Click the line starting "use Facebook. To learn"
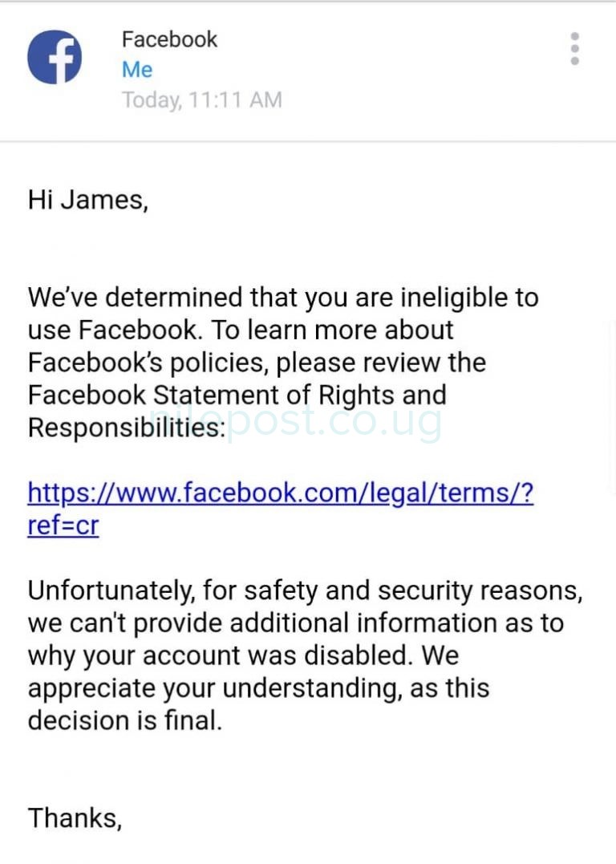This screenshot has width=616, height=864. tap(241, 330)
